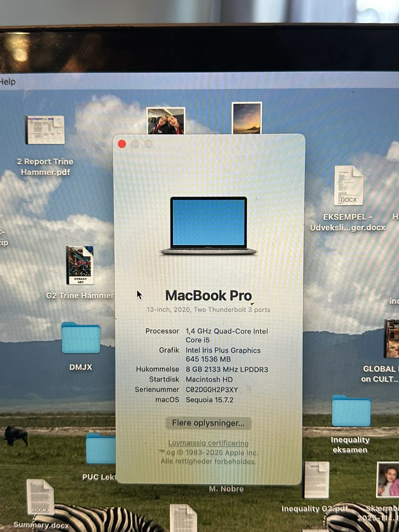
Task: Click the macOS version Sequoia 15.7.2
Action: click(x=209, y=400)
